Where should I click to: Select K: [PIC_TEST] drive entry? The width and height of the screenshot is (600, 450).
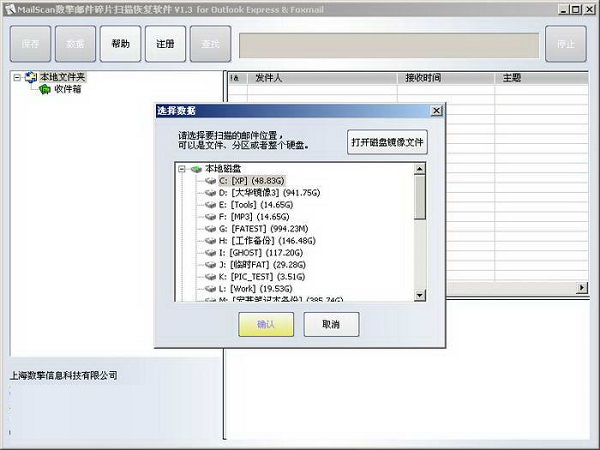265,276
